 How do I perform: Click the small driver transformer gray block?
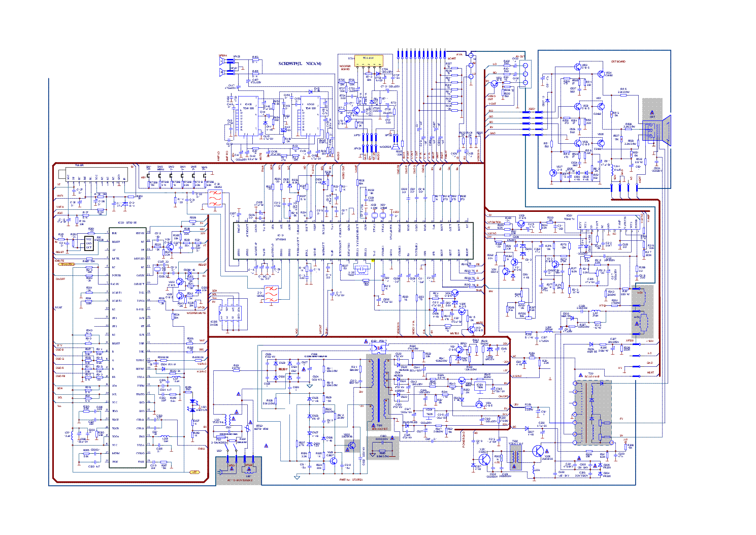[516, 458]
